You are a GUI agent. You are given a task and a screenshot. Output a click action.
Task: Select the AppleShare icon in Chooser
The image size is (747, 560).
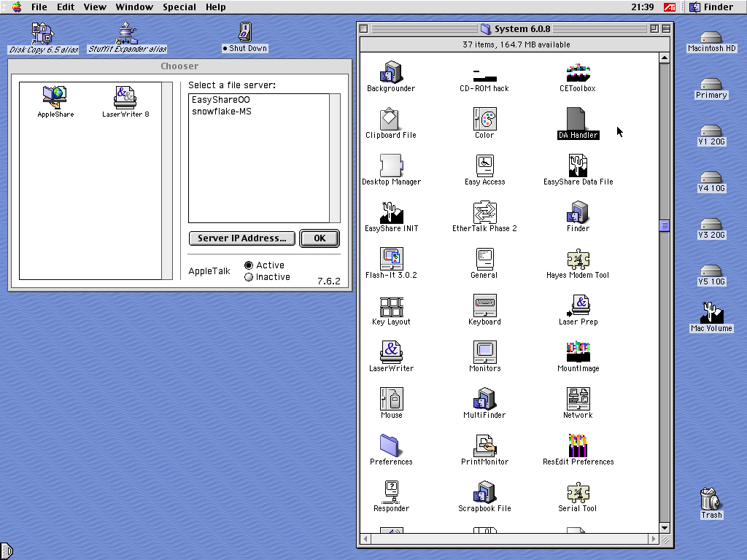(55, 97)
